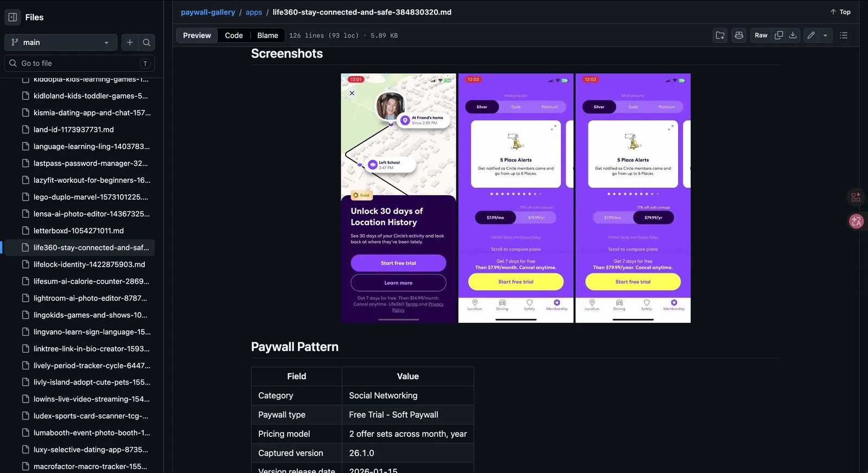The image size is (868, 473).
Task: Click the open in workspace folder icon
Action: pos(720,35)
